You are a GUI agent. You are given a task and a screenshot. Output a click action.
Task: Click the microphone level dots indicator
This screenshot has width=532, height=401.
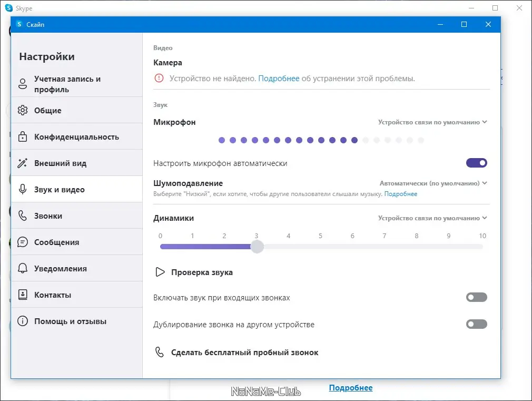tap(321, 140)
